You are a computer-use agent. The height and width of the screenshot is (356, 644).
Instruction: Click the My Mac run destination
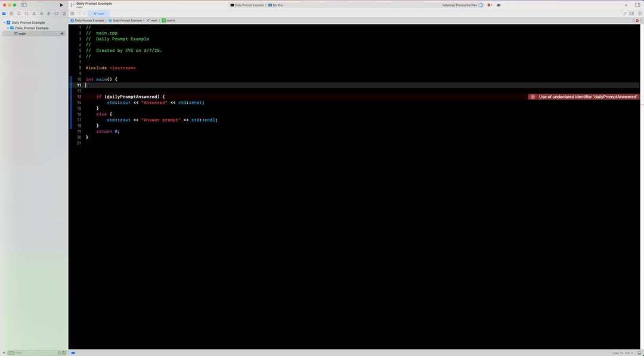click(277, 5)
